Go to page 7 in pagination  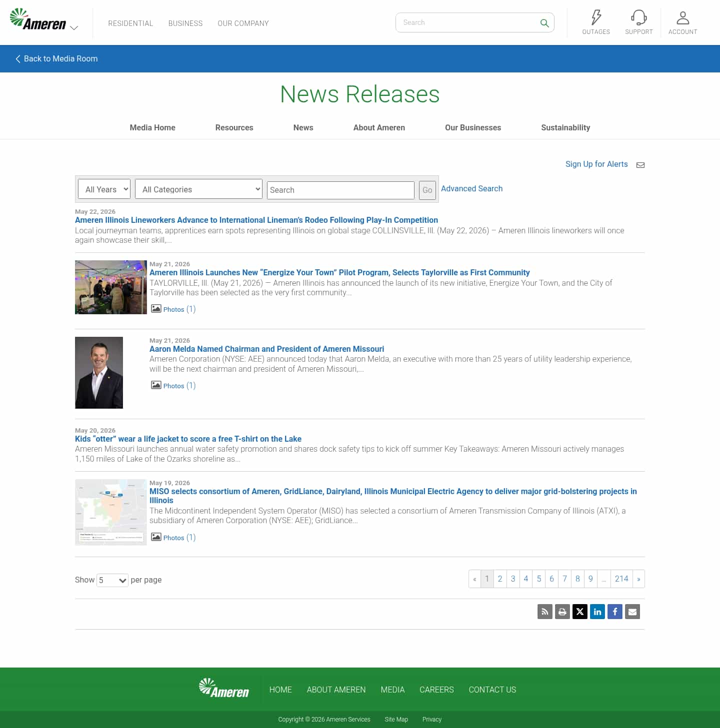tap(565, 579)
